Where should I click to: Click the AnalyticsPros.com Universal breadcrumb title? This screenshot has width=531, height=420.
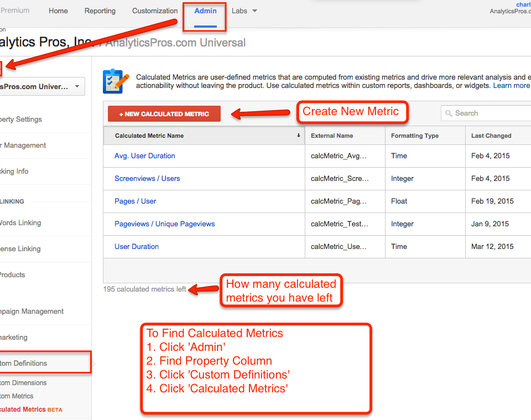pyautogui.click(x=175, y=43)
